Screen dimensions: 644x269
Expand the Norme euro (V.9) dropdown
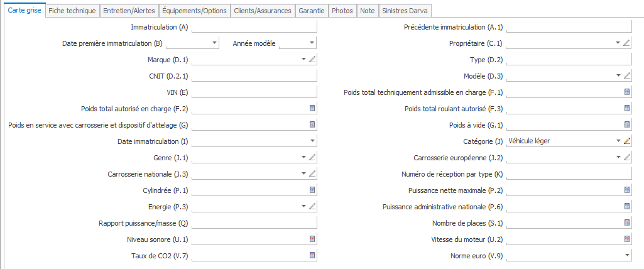(x=626, y=255)
